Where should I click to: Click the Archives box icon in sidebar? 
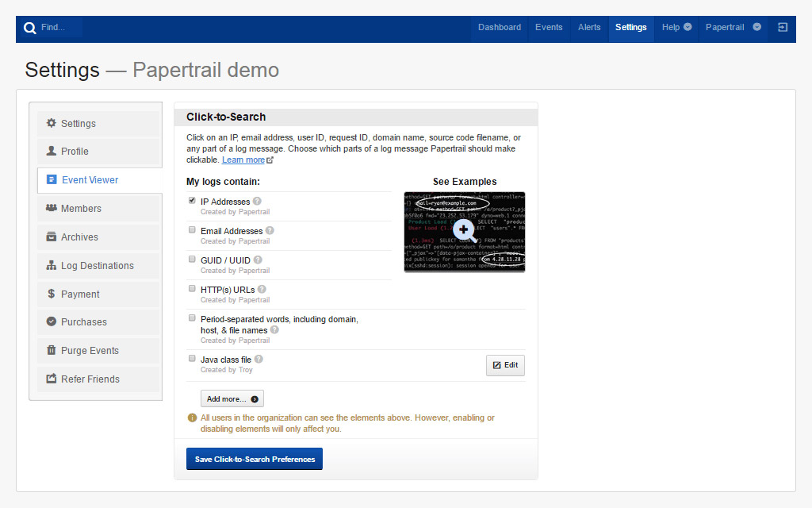(x=52, y=237)
